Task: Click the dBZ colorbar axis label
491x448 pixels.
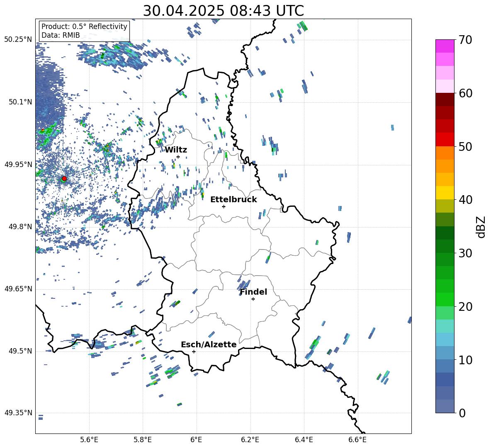Action: pyautogui.click(x=481, y=227)
